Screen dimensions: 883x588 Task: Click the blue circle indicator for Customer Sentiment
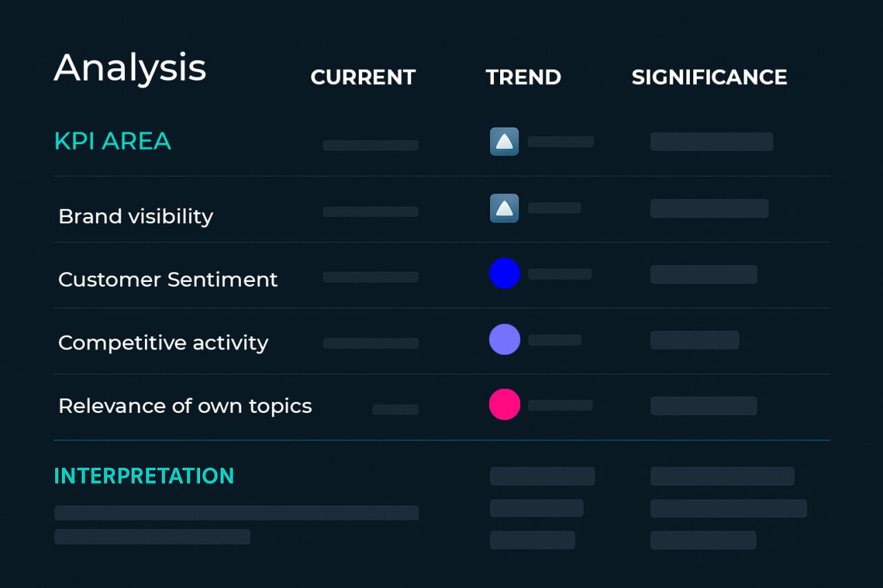tap(504, 273)
